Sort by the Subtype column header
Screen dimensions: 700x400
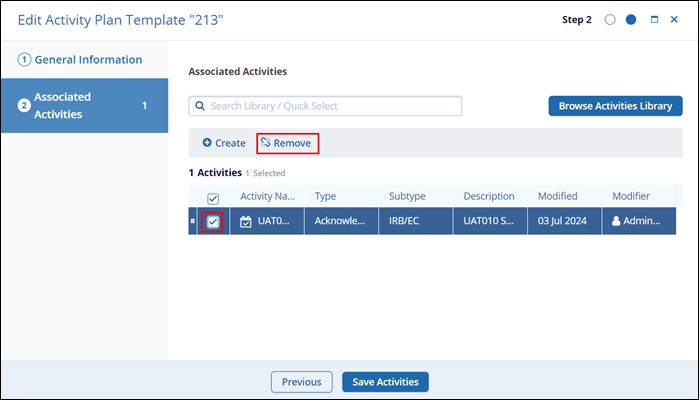pyautogui.click(x=407, y=197)
